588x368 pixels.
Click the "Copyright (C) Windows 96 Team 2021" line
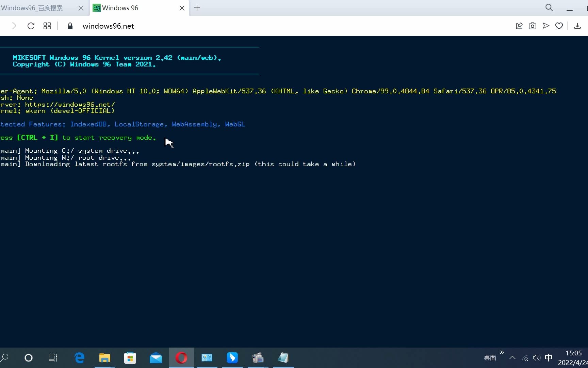84,64
